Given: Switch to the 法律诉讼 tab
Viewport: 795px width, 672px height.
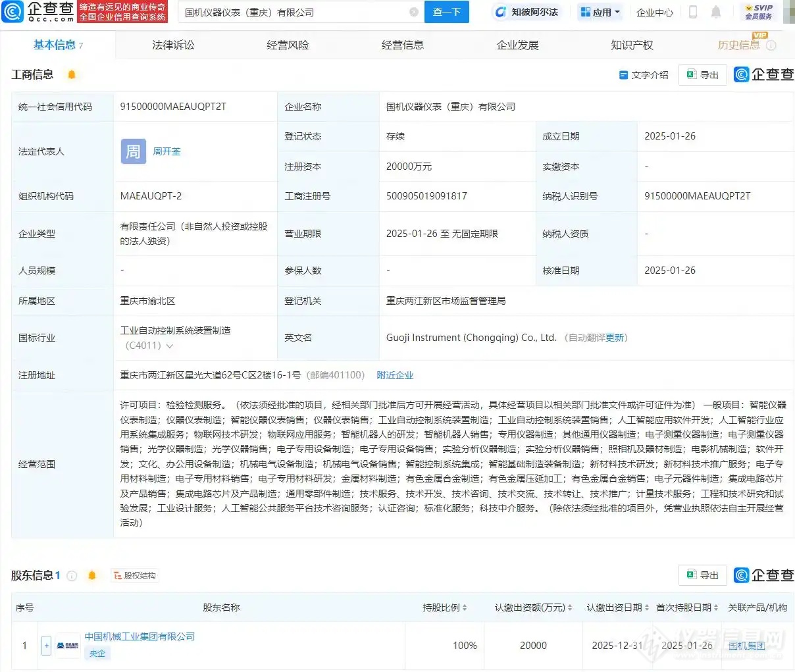Looking at the screenshot, I should [x=172, y=45].
